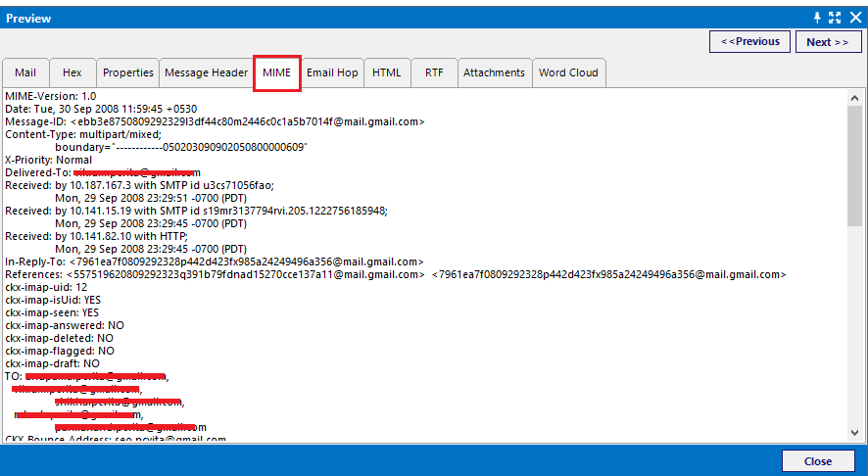The image size is (868, 476).
Task: Click the ckx-imap-draft: NO line
Action: [x=53, y=363]
